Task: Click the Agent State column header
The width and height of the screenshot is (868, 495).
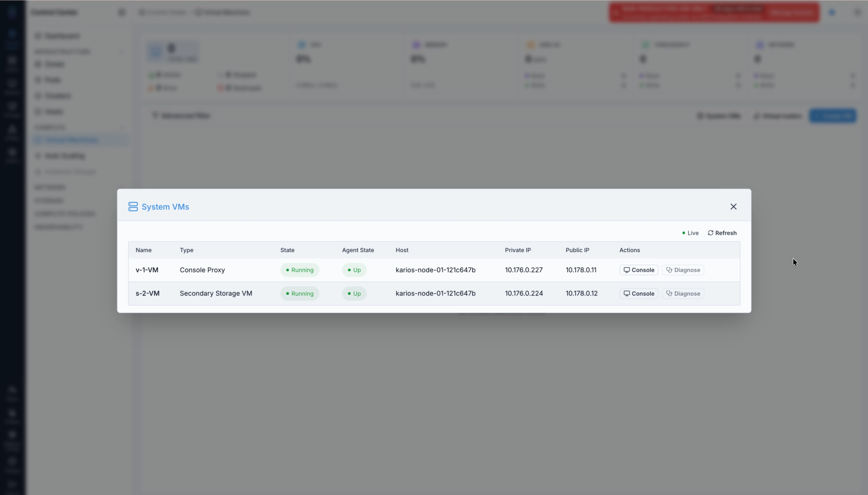Action: (358, 250)
